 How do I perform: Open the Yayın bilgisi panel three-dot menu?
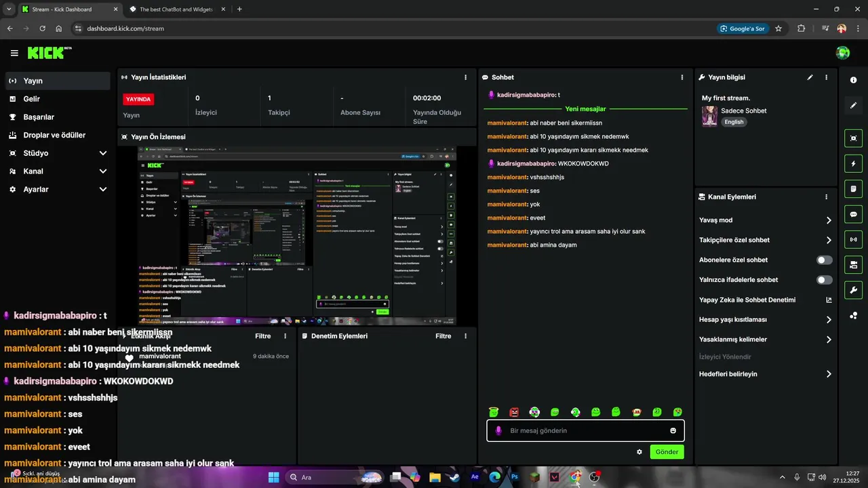click(x=826, y=77)
